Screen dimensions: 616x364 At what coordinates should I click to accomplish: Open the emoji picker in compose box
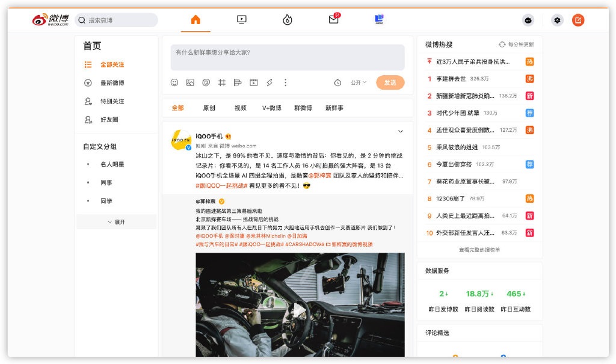click(174, 82)
